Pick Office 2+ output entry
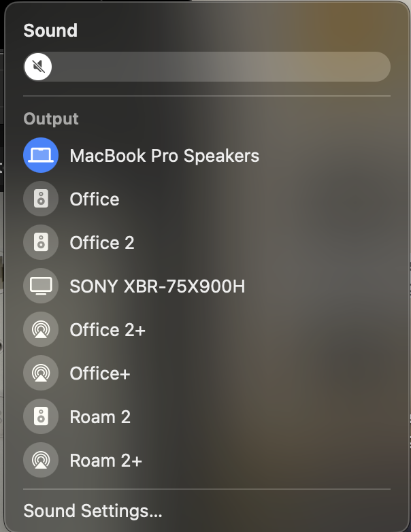The image size is (411, 532). tap(108, 329)
